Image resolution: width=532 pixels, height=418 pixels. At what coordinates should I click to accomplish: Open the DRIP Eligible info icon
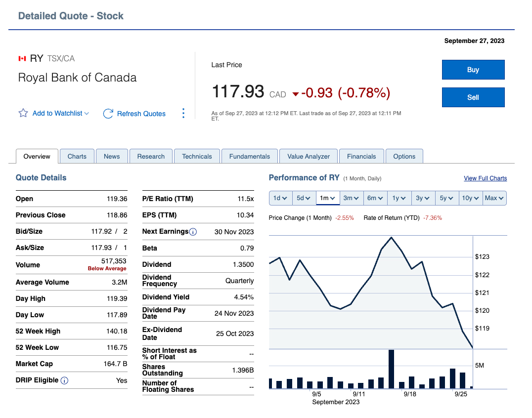[x=64, y=381]
